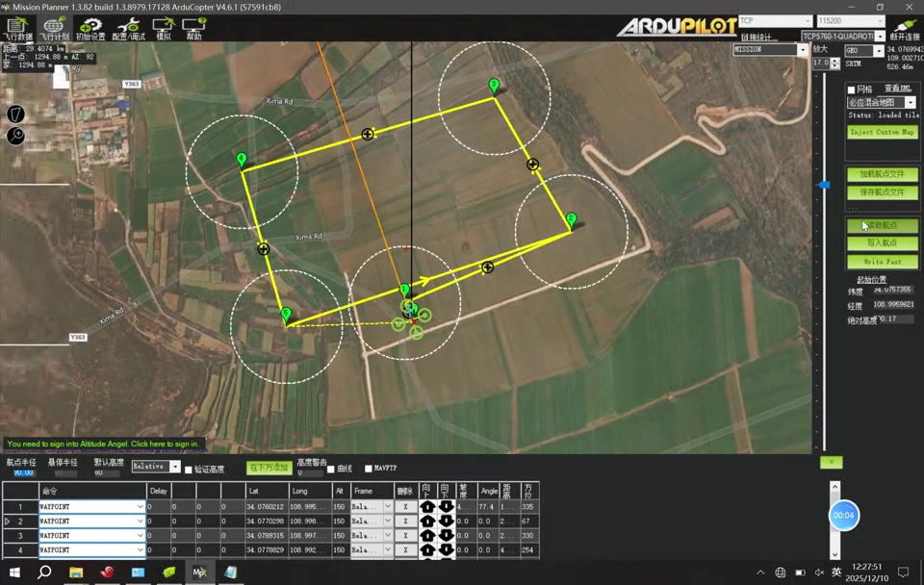The width and height of the screenshot is (924, 585).
Task: Click the Inject Custom Map button
Action: pyautogui.click(x=883, y=132)
